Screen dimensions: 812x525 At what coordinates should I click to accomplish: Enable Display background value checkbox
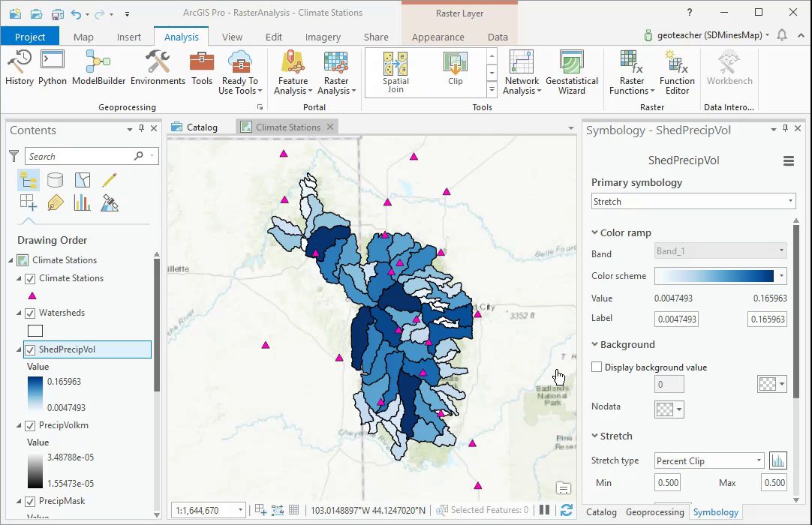[597, 367]
